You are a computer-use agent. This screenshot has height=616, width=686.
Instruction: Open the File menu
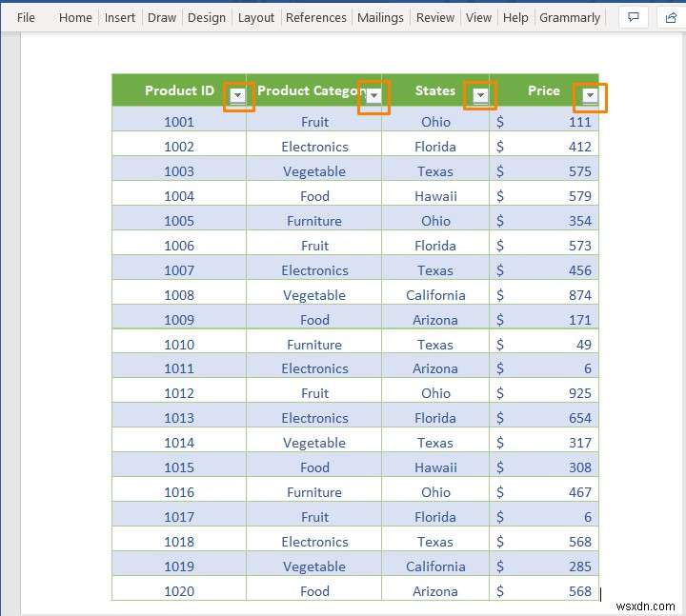(x=26, y=17)
